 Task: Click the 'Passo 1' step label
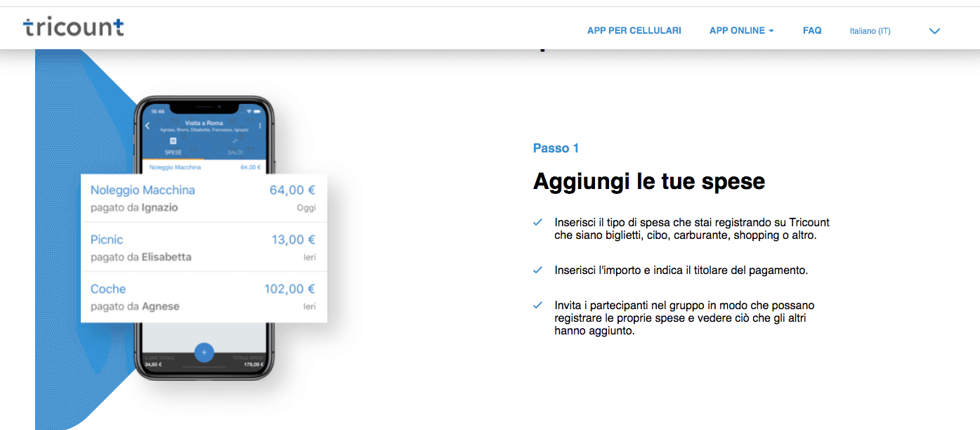556,148
